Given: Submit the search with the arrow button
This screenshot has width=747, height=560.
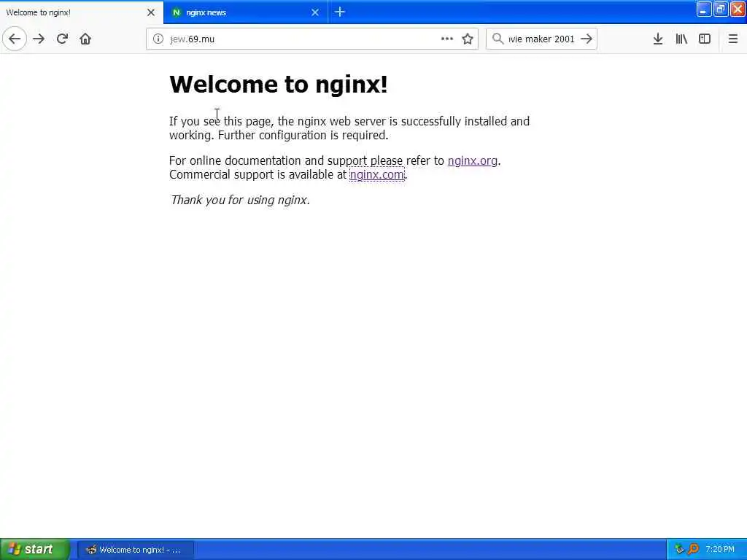Looking at the screenshot, I should pos(587,39).
